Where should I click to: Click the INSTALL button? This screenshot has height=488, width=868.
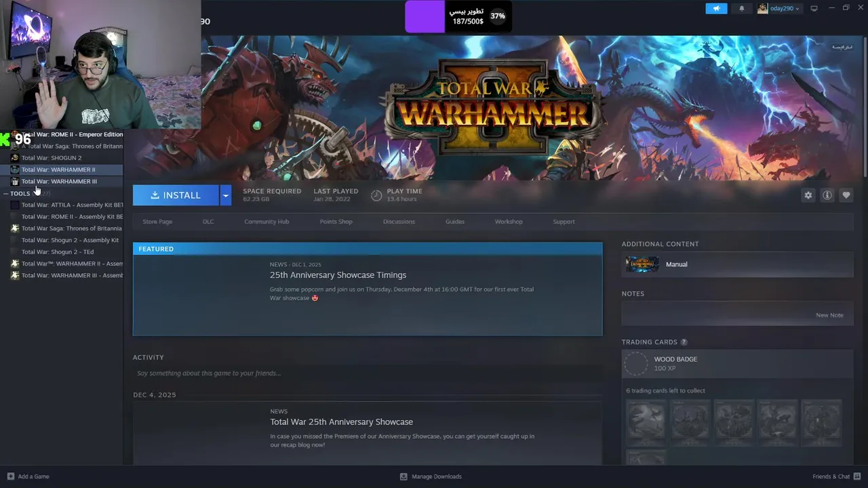176,195
